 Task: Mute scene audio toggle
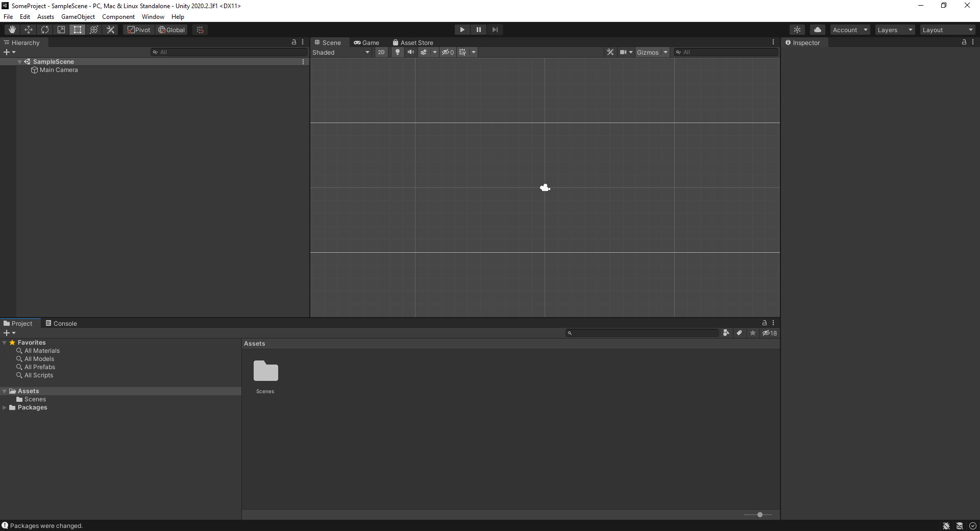click(411, 52)
